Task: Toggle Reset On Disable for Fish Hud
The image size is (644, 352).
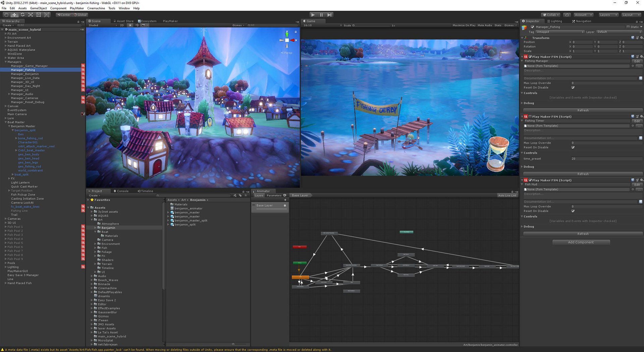Action: point(573,211)
